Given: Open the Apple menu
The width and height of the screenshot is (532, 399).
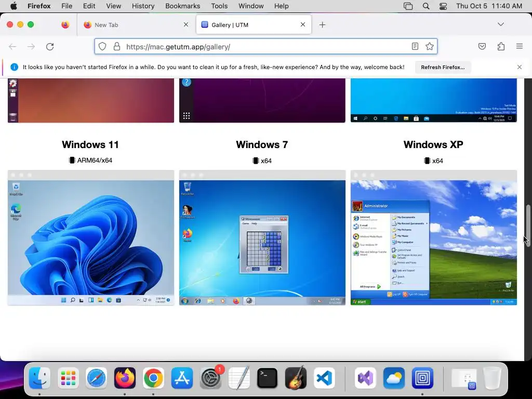Looking at the screenshot, I should click(x=14, y=6).
